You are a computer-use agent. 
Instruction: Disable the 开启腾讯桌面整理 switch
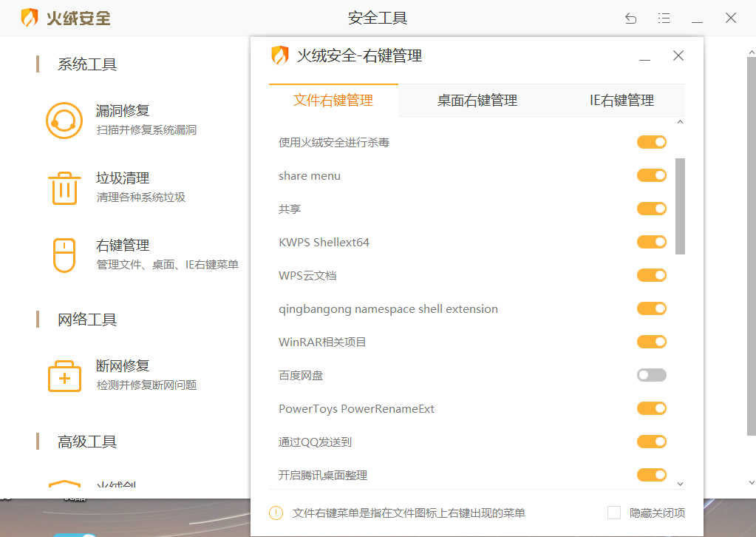click(651, 476)
